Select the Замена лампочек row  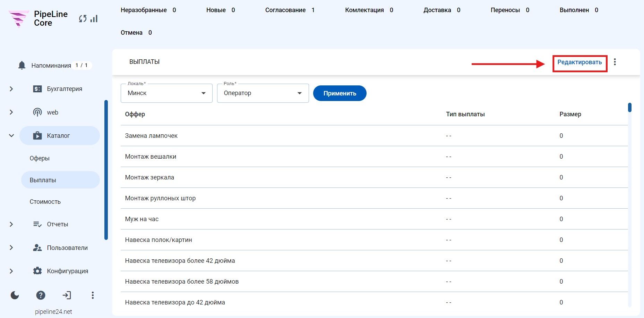374,136
